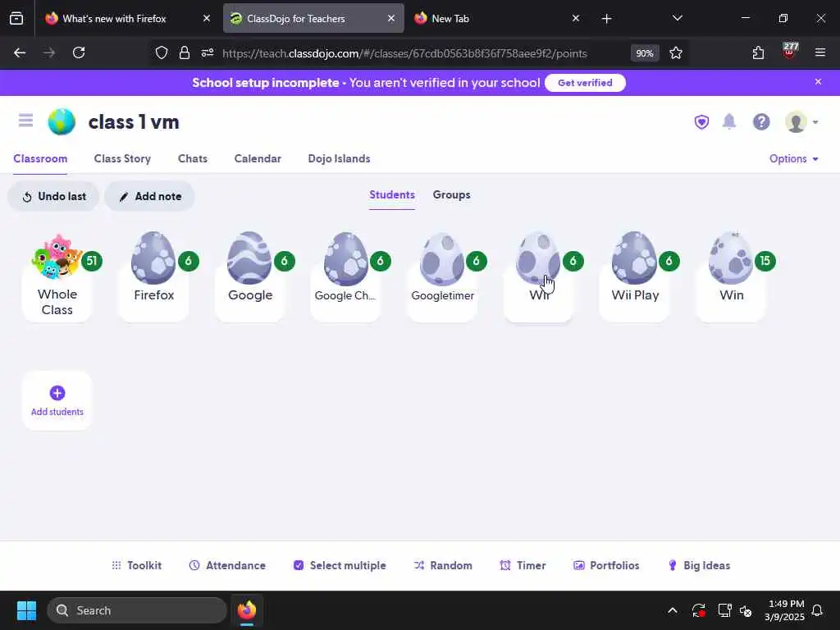Open the Firefox View icon
840x630 pixels.
click(16, 18)
